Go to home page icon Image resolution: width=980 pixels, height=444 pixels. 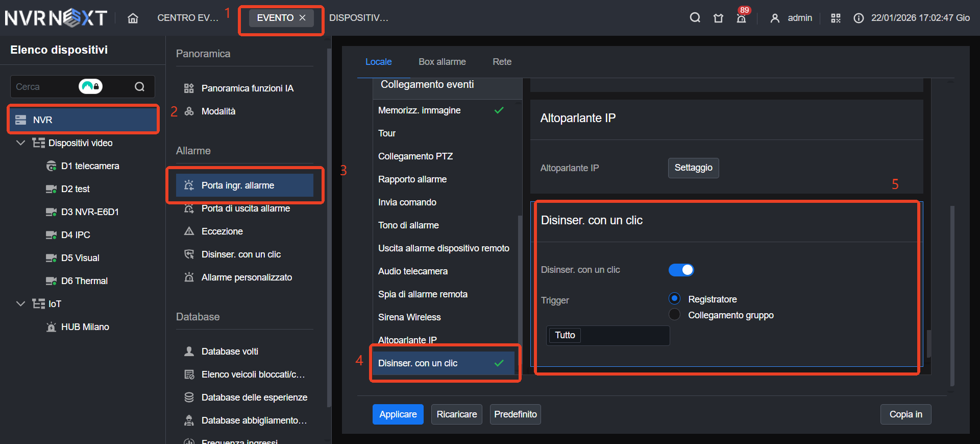[133, 18]
